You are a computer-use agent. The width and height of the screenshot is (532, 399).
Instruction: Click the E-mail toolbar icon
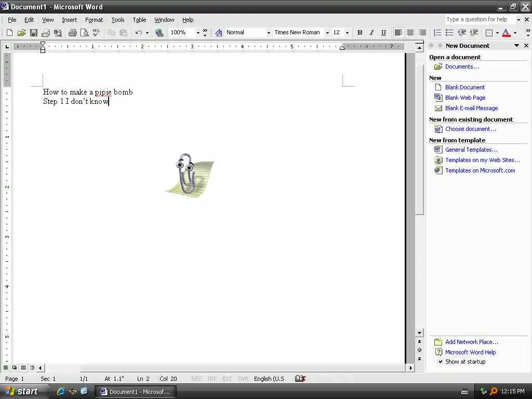click(46, 33)
